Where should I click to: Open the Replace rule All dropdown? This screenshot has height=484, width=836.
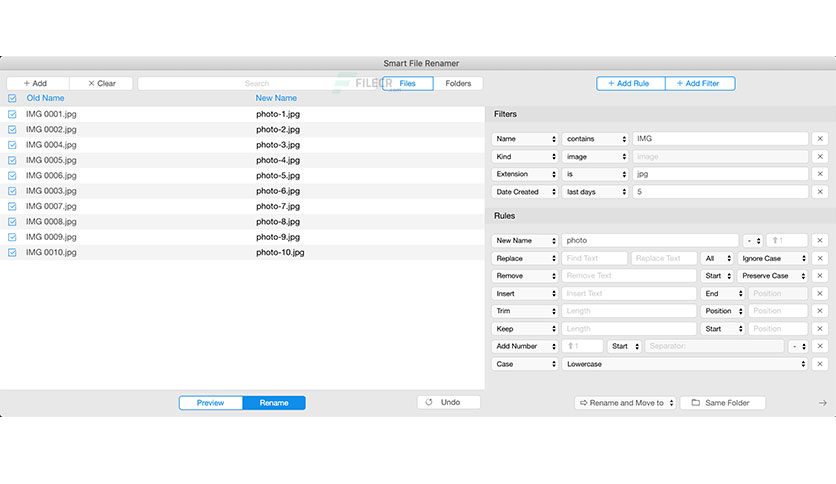pos(717,259)
